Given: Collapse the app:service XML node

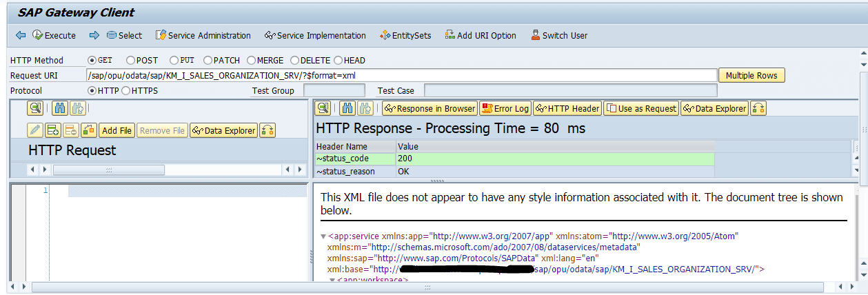Looking at the screenshot, I should pos(324,236).
